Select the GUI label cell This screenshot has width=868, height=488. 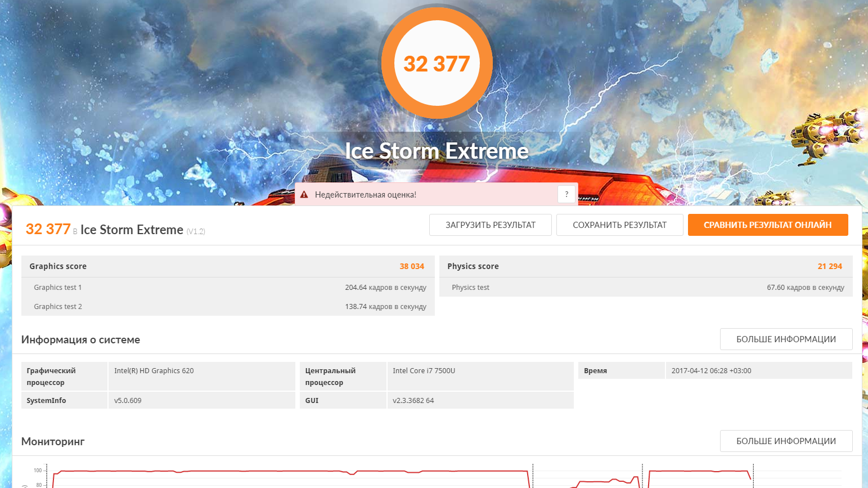(343, 400)
